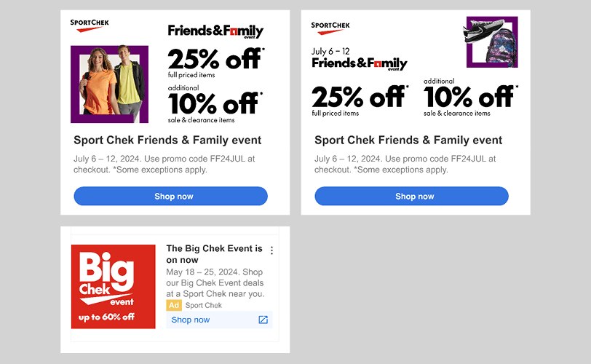This screenshot has height=364, width=591.
Task: Click the second ad's headline Sport Chek Friends & Family event
Action: (x=408, y=140)
